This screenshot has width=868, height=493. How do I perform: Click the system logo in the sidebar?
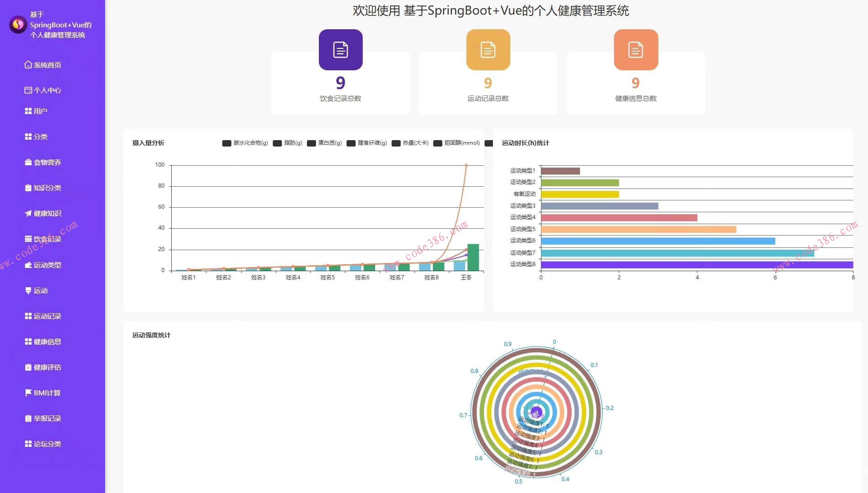(x=18, y=25)
